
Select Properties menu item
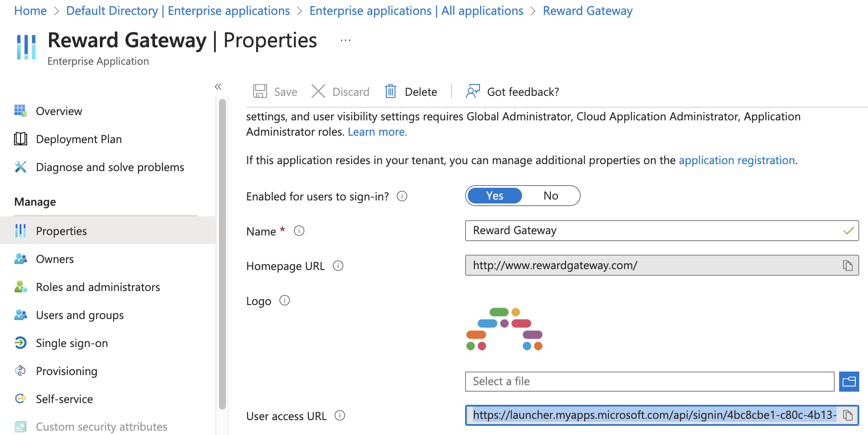pos(108,231)
